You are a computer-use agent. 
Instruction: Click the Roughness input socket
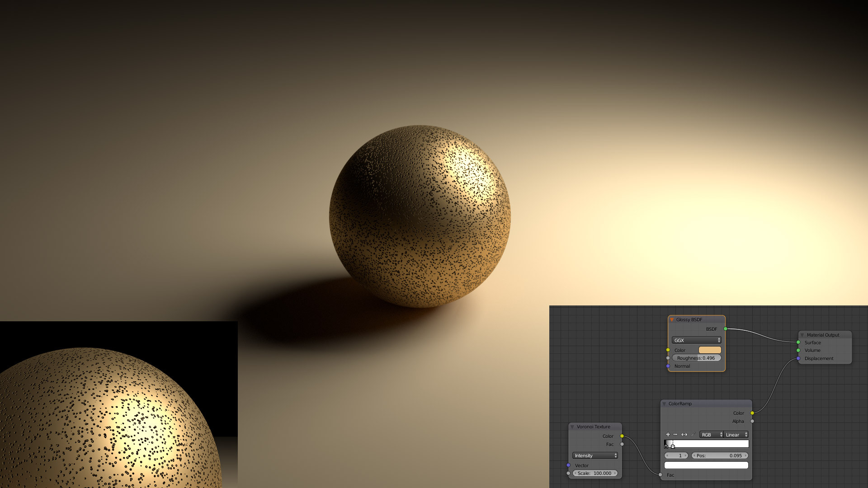(x=668, y=358)
